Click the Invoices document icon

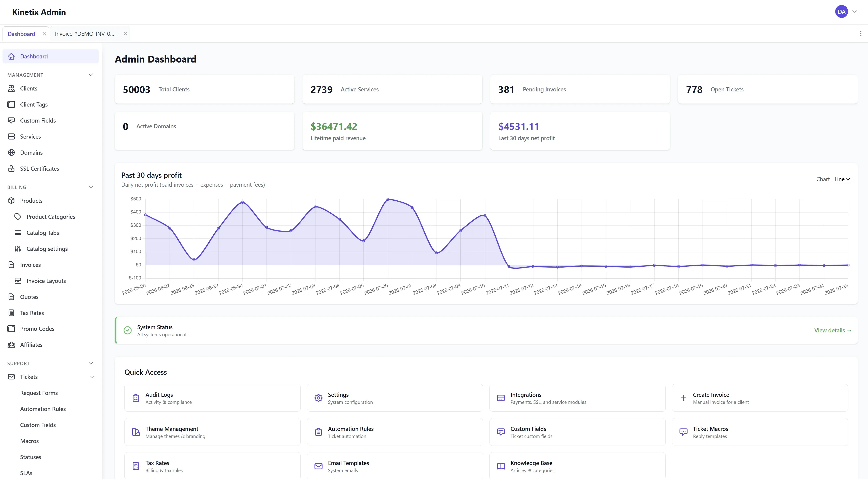point(11,265)
